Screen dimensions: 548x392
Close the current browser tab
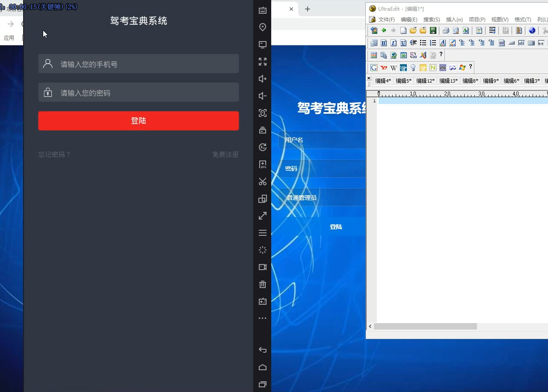[x=291, y=9]
